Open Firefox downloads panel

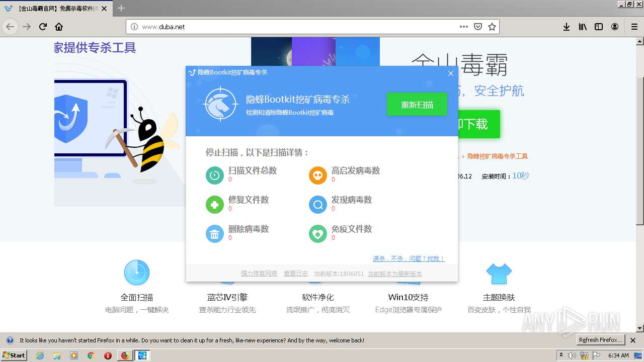pos(567,27)
